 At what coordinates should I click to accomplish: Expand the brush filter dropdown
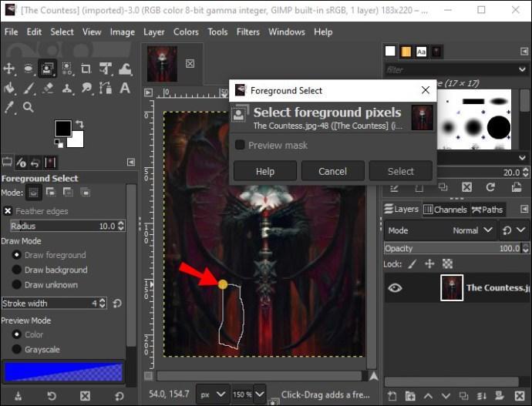click(522, 69)
